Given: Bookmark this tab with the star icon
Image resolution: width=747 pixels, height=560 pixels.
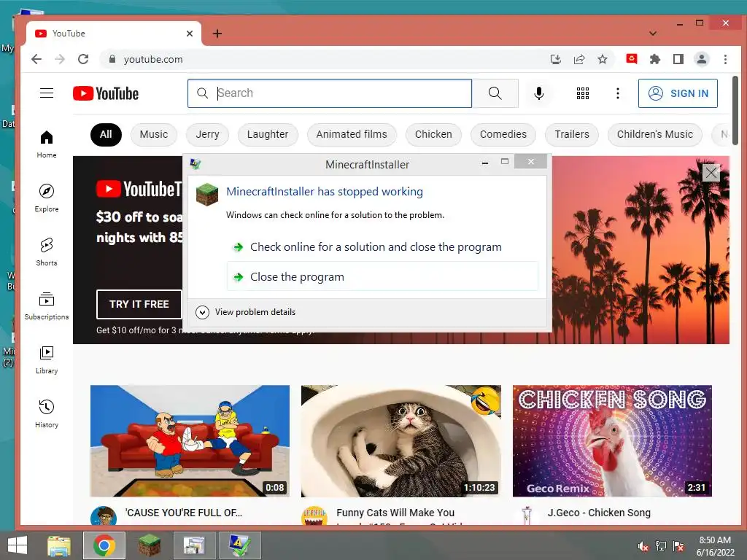Looking at the screenshot, I should pos(603,59).
